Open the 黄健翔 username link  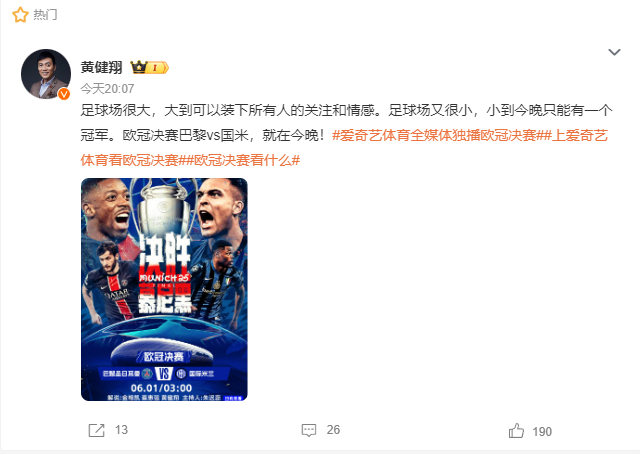coord(101,67)
